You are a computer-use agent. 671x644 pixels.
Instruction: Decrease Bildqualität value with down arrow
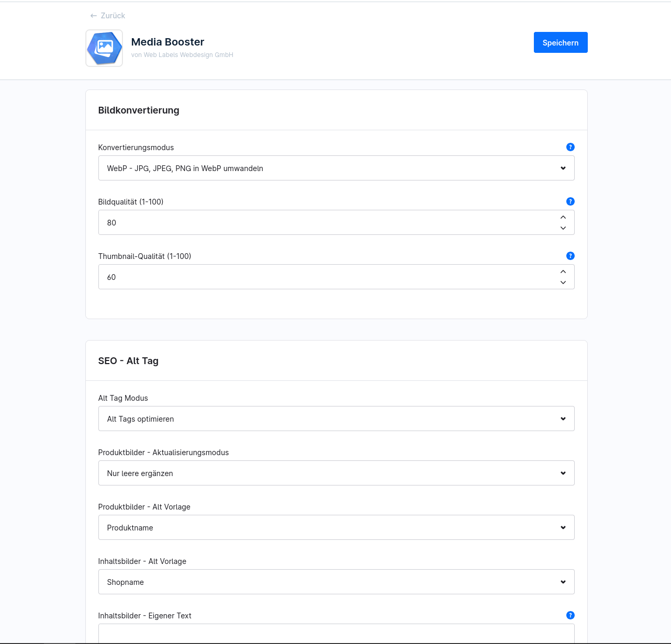(x=563, y=228)
